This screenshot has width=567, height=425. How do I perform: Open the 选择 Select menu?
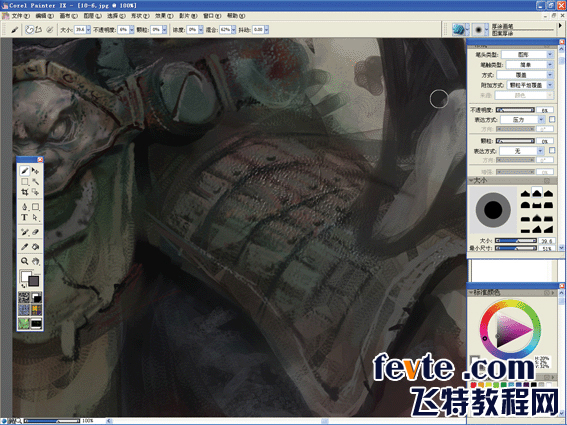[116, 16]
